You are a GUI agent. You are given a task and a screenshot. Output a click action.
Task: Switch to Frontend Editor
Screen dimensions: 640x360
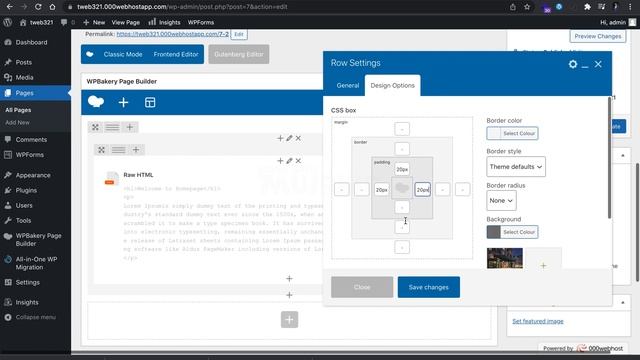[x=176, y=54]
